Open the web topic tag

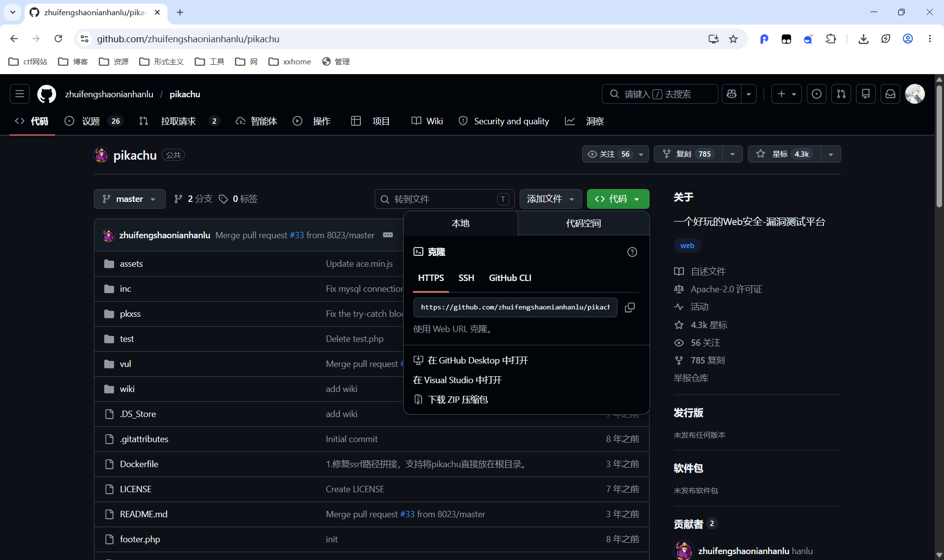click(x=687, y=246)
